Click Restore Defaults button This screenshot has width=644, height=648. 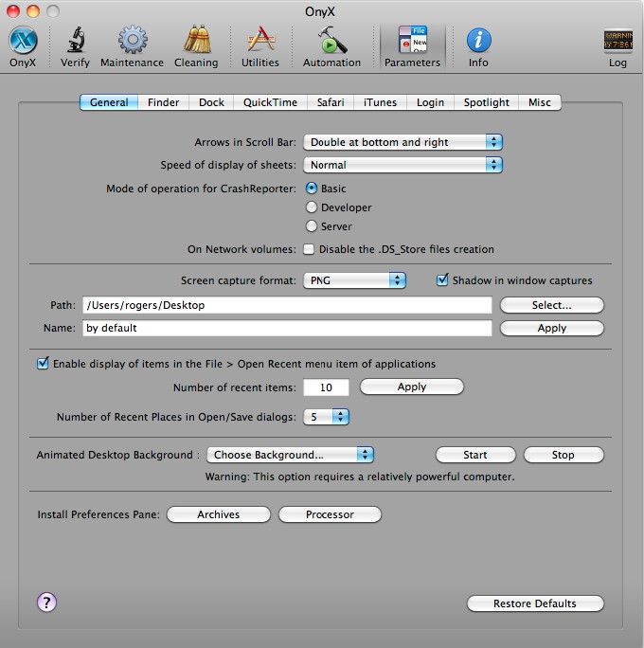click(535, 603)
